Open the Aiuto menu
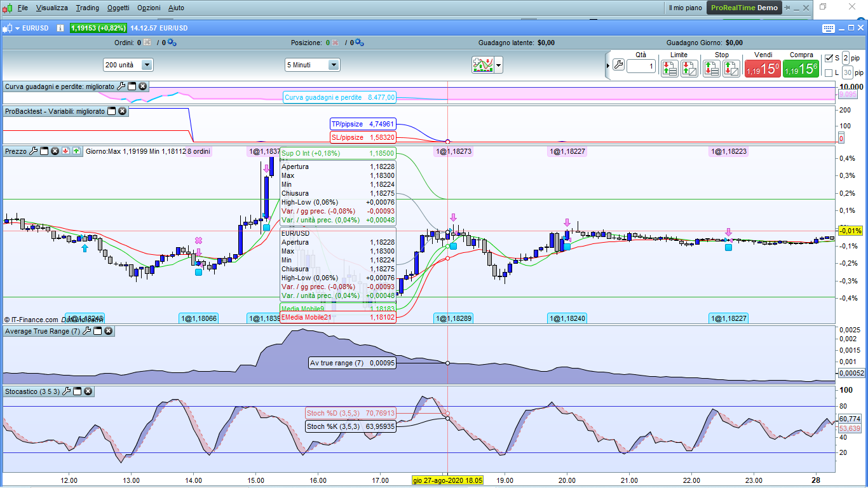 point(176,8)
